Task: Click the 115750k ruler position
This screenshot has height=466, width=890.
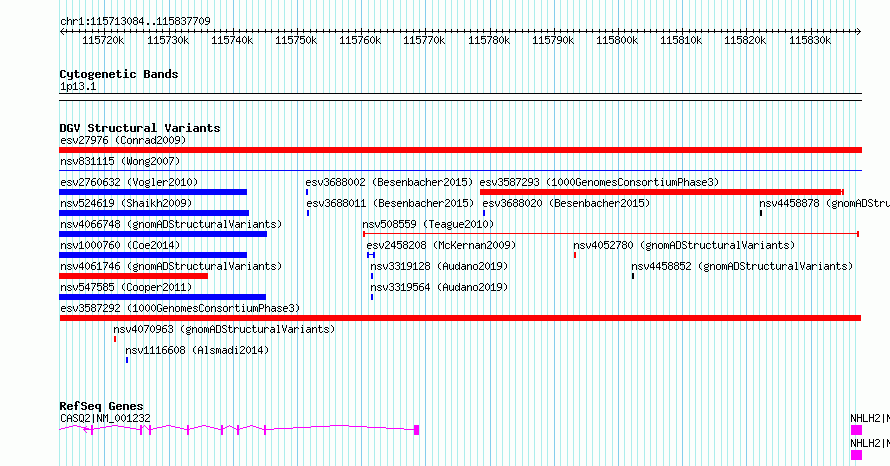Action: (296, 40)
